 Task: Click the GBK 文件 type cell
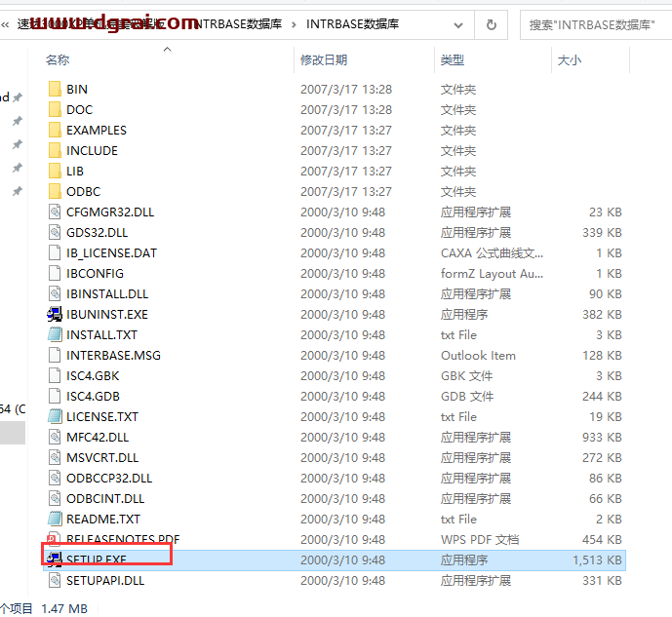[x=467, y=376]
